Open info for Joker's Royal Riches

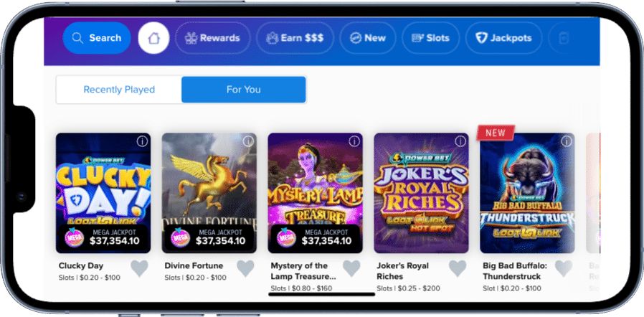pos(460,141)
